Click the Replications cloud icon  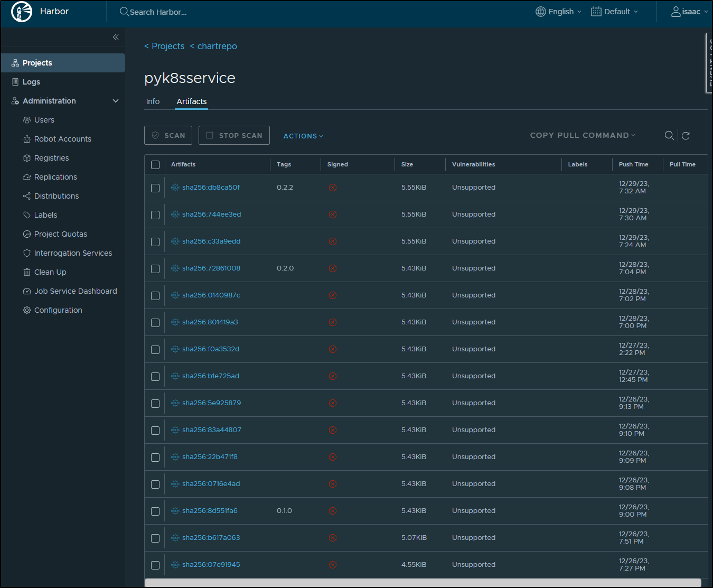[27, 177]
